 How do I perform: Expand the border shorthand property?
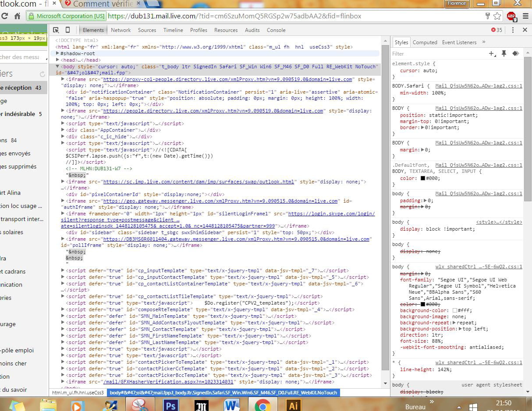pyautogui.click(x=422, y=128)
